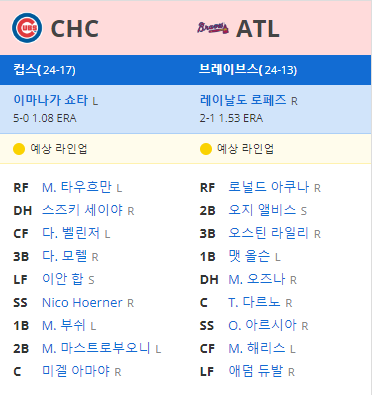The image size is (372, 395).
Task: Open 로널드 아쿠나 player page
Action: point(269,187)
